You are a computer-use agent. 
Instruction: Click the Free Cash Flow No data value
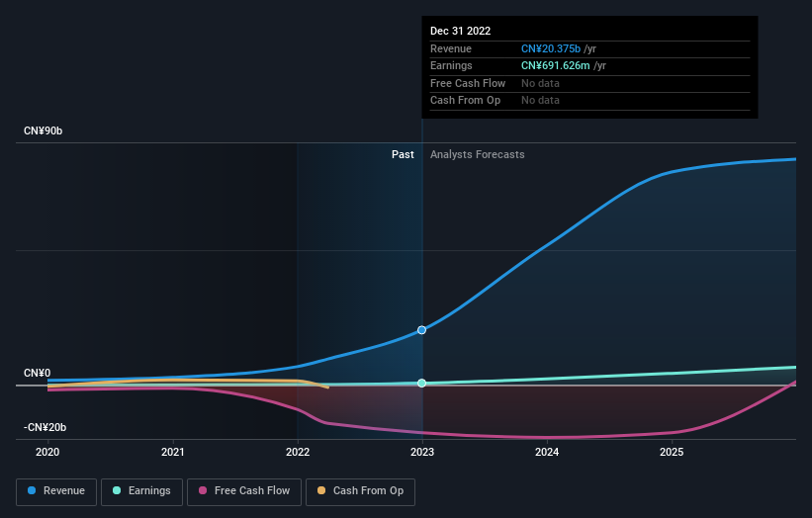[x=540, y=83]
